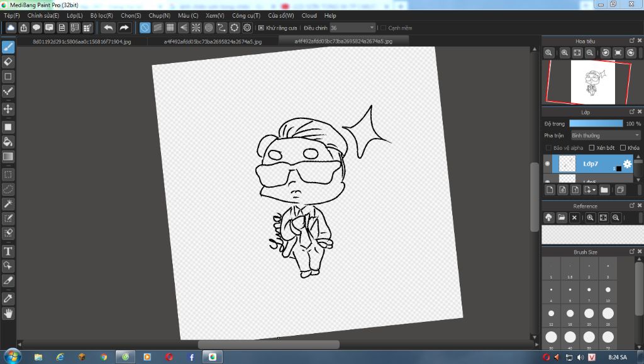Open Internet Explorer from the taskbar

point(60,357)
